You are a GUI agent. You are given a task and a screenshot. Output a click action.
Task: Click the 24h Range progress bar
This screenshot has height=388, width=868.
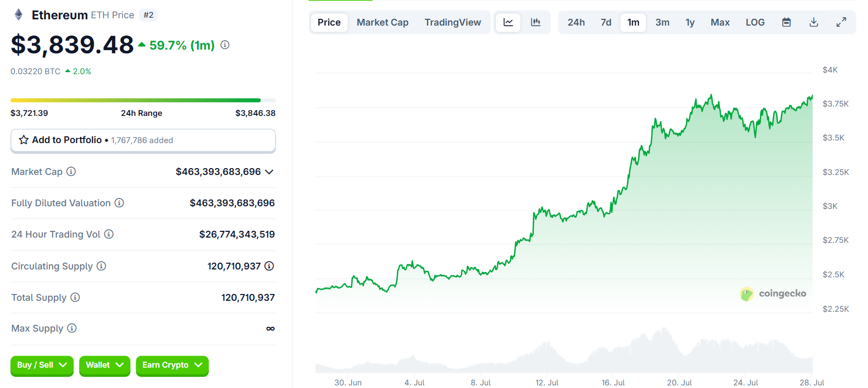pos(143,100)
